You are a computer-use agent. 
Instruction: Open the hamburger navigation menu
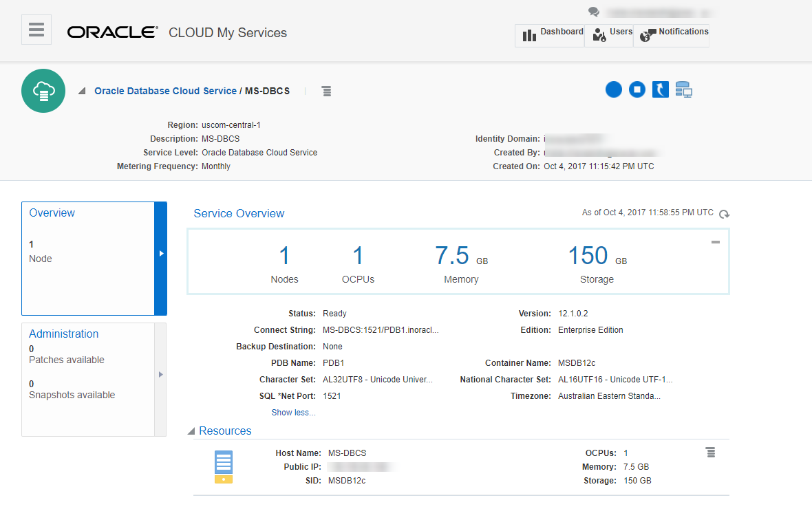36,30
